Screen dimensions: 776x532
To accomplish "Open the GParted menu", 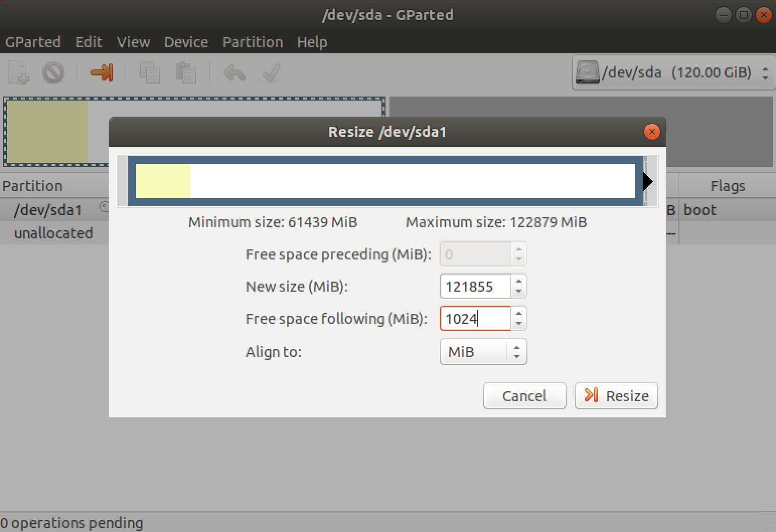I will point(33,42).
